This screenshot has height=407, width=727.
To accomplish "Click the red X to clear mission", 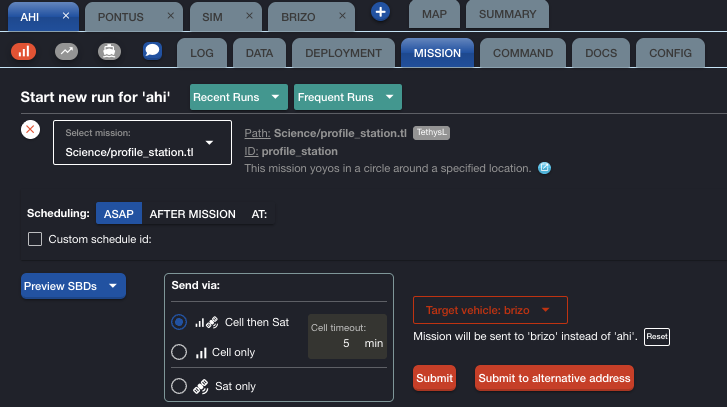I will point(31,129).
